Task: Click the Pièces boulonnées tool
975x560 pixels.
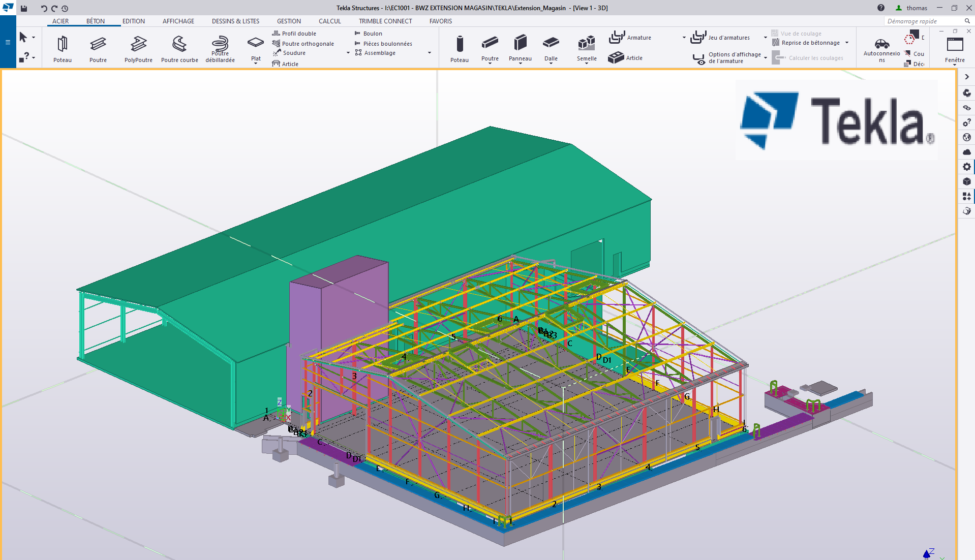Action: [x=383, y=44]
